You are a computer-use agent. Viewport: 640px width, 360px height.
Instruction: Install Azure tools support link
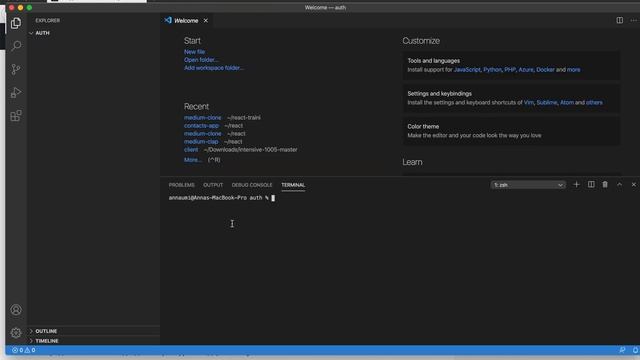click(526, 70)
